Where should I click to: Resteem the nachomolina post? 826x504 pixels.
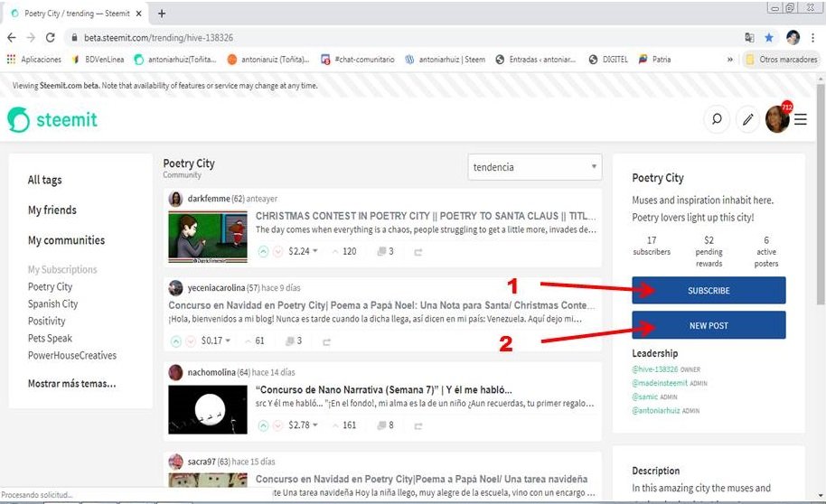pos(418,426)
